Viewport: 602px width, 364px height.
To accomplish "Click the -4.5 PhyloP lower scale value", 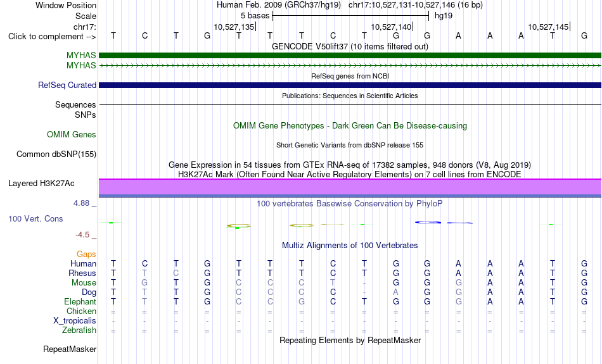I will point(82,235).
